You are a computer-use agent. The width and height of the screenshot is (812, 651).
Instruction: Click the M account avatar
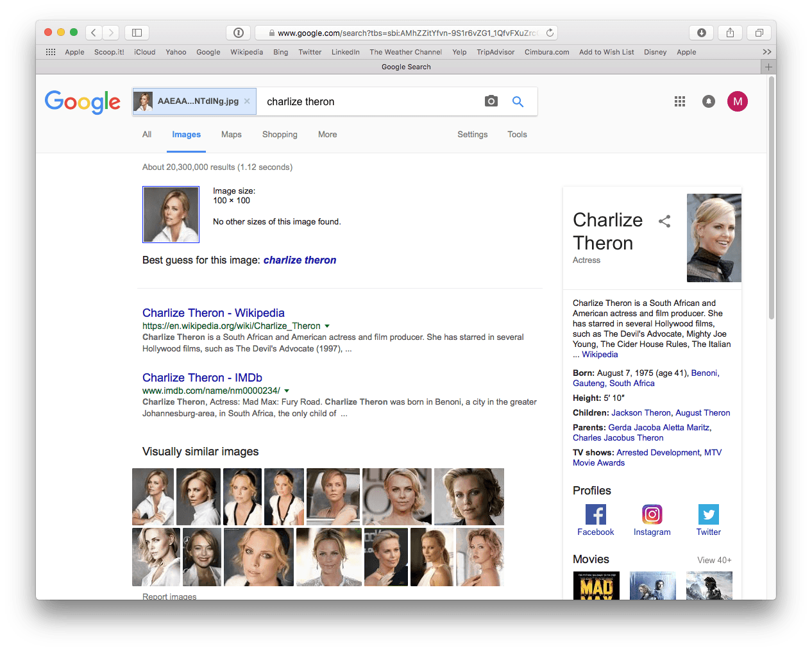(737, 101)
